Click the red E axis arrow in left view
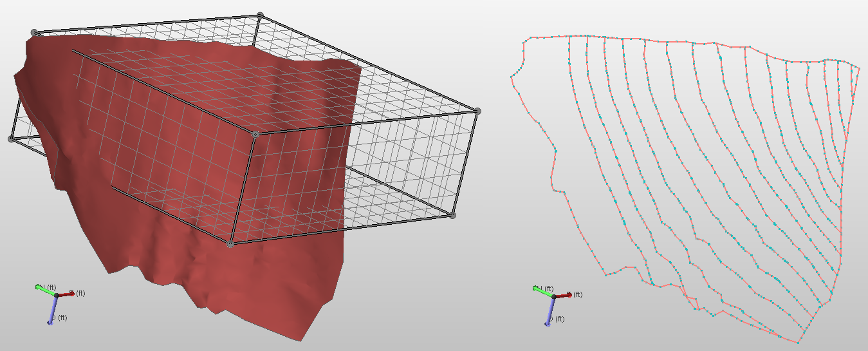Viewport: 868px width, 351px height. coord(66,294)
